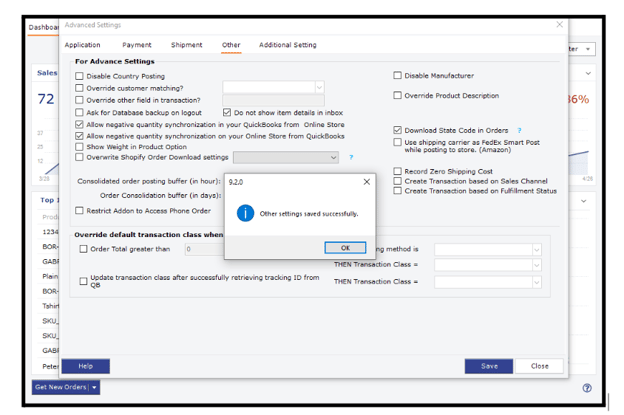Click the blue info icon in message box

point(246,213)
